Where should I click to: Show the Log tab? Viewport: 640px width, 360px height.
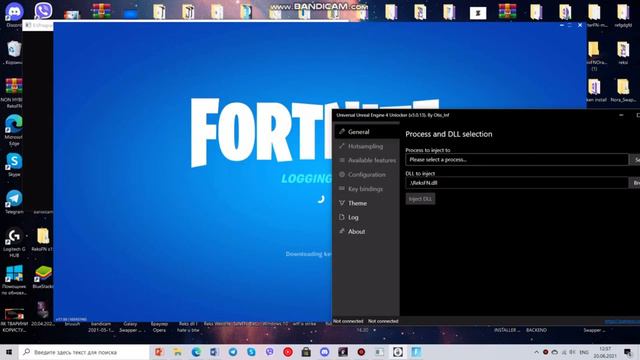[366, 217]
